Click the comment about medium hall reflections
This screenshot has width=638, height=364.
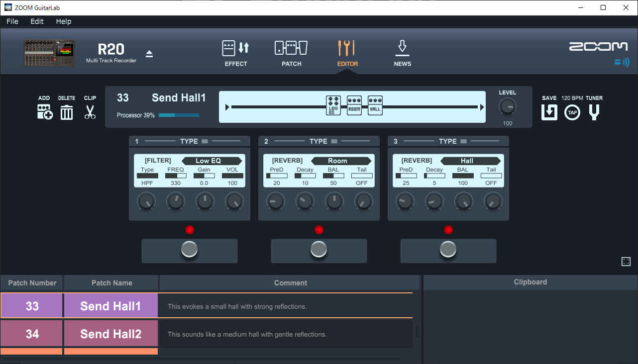click(x=247, y=334)
